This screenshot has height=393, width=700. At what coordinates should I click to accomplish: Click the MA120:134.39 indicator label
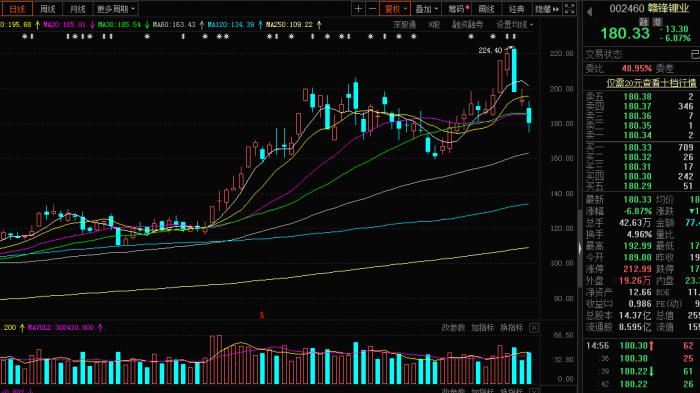pyautogui.click(x=235, y=25)
